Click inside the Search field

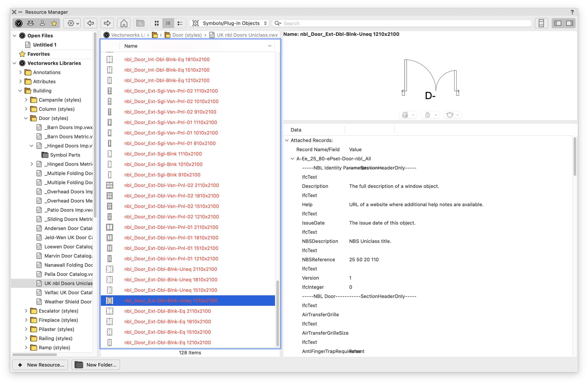click(395, 23)
